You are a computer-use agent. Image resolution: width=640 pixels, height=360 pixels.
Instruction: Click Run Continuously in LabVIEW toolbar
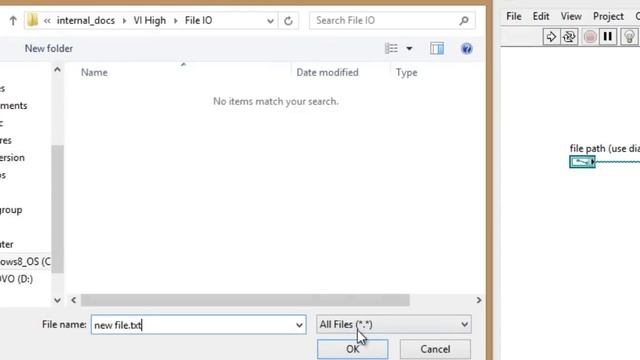[569, 37]
